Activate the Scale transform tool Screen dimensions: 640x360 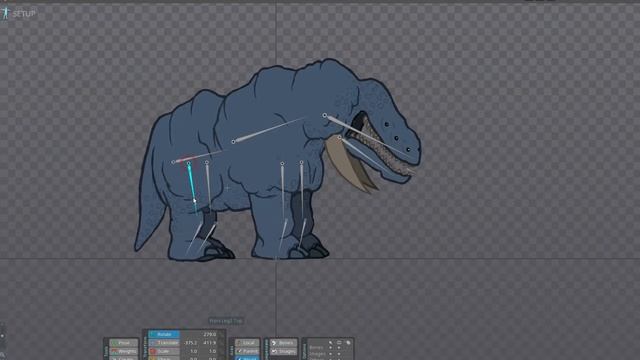[x=164, y=351]
